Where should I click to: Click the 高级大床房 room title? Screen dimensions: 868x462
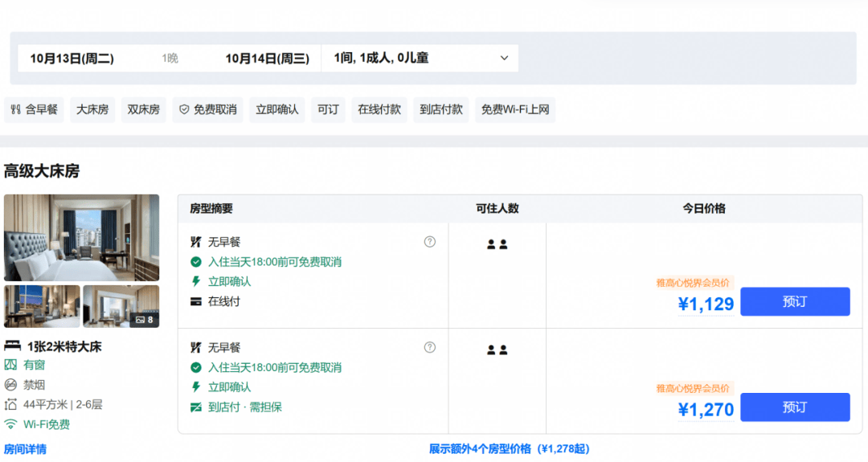point(42,171)
